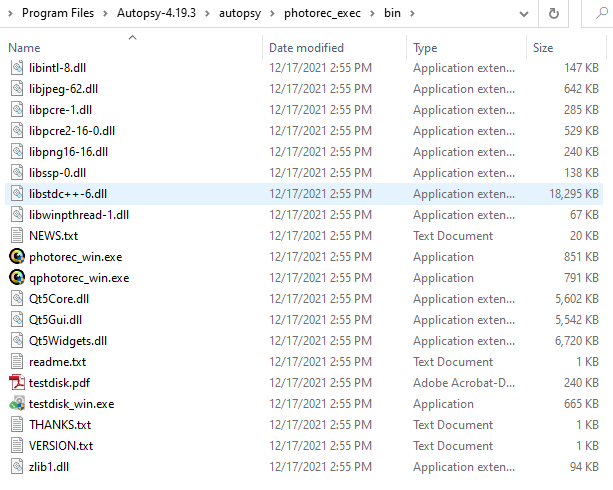Viewport: 613px width, 490px height.
Task: Click the libwinpthread-1.dll file icon
Action: [x=17, y=215]
